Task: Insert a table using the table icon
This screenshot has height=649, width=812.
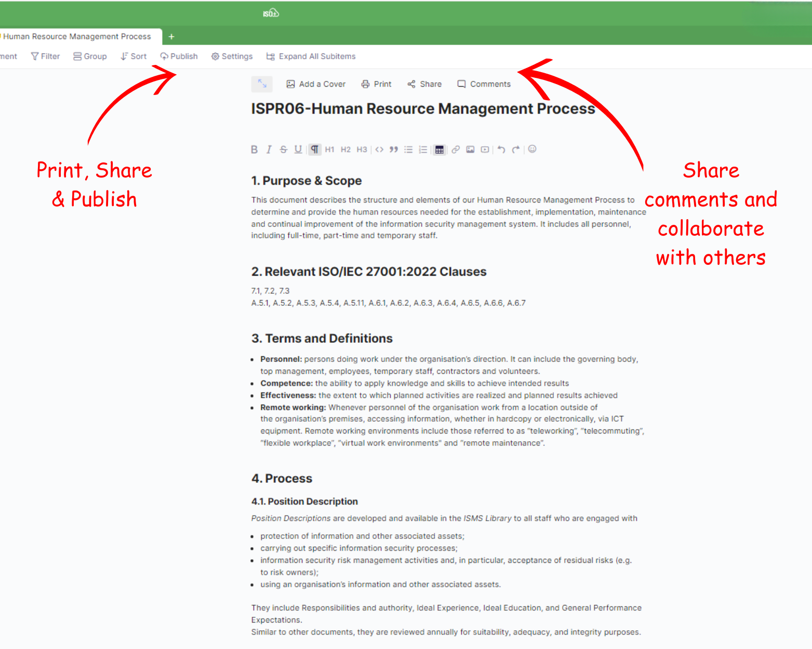Action: tap(440, 150)
